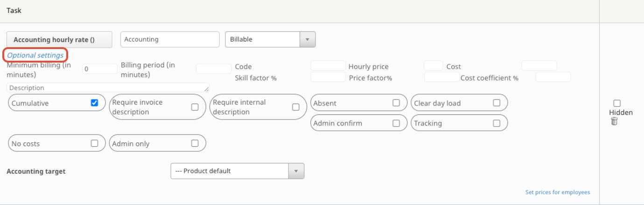The width and height of the screenshot is (644, 205).
Task: Uncheck the Cumulative checkbox
Action: (94, 103)
